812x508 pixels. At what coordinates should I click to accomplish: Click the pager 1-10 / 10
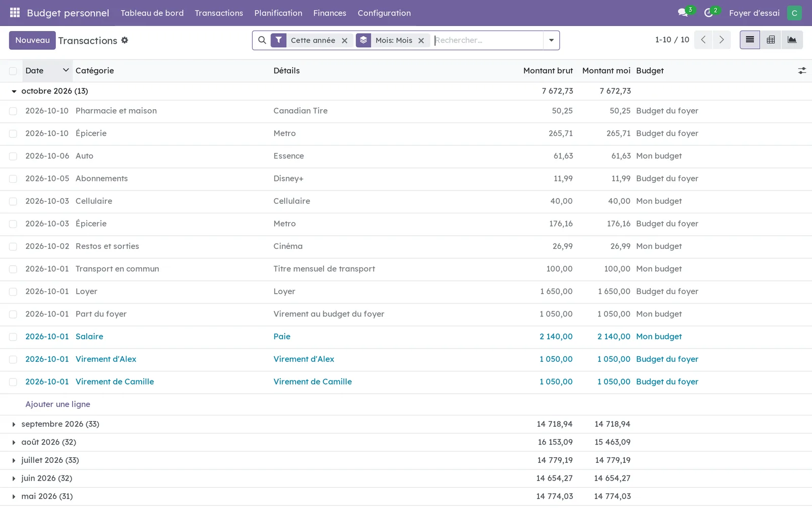[x=672, y=40]
